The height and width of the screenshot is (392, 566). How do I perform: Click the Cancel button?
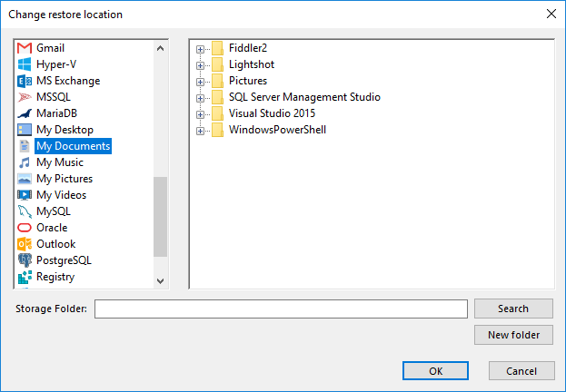[x=521, y=371]
